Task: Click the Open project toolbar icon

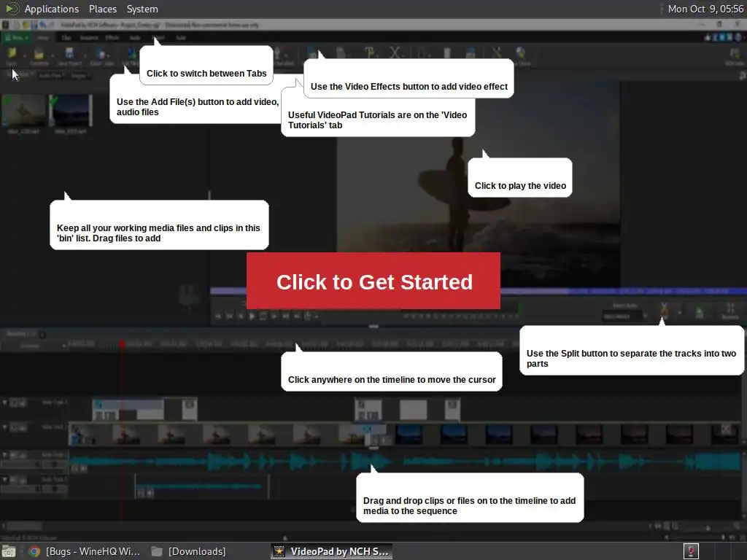Action: (x=39, y=57)
